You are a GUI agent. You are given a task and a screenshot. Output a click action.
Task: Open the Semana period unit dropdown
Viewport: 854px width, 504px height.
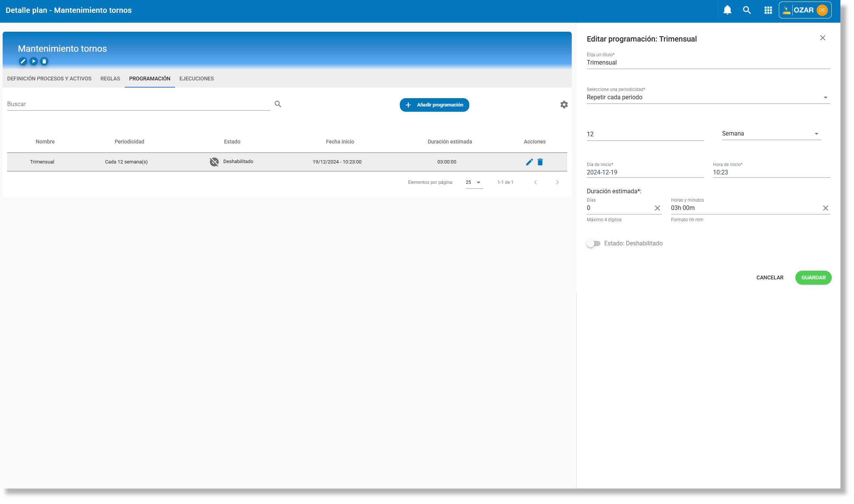tap(771, 134)
